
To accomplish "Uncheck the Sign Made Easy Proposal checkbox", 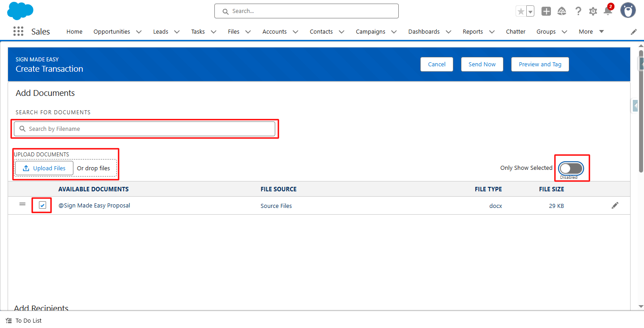I will point(43,205).
